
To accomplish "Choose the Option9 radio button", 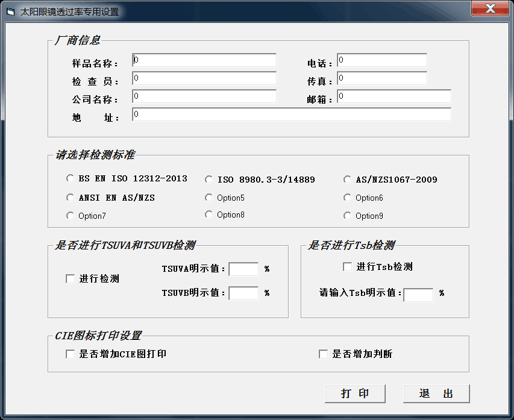I will tap(348, 216).
